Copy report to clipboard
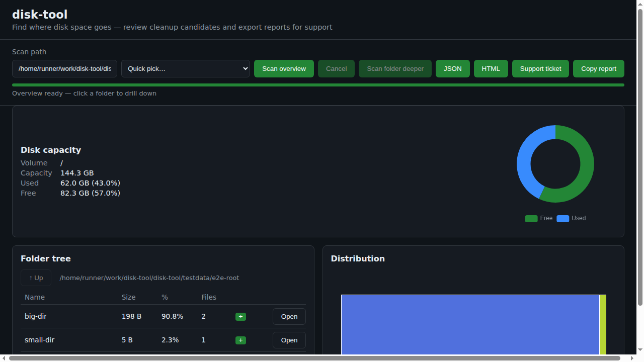This screenshot has height=362, width=644. [x=599, y=69]
